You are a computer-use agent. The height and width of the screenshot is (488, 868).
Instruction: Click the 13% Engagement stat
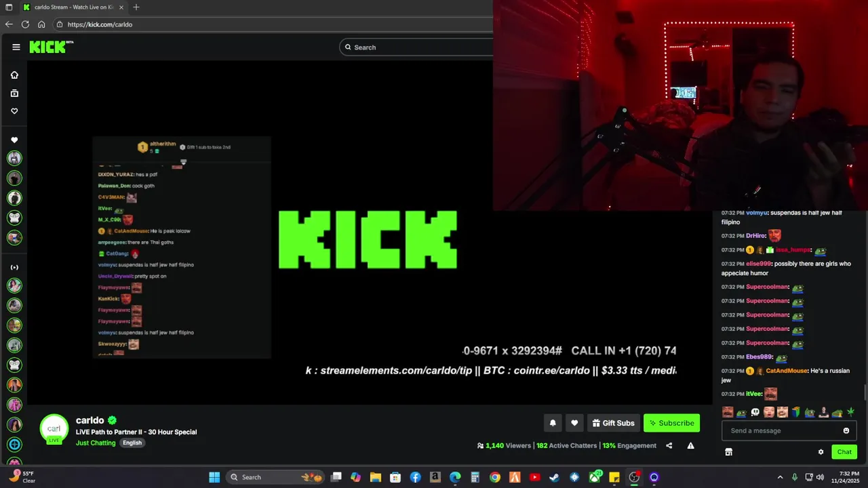tap(629, 445)
